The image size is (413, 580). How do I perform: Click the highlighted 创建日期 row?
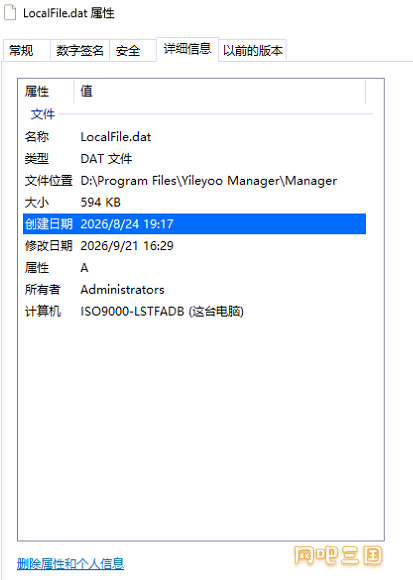pyautogui.click(x=194, y=224)
